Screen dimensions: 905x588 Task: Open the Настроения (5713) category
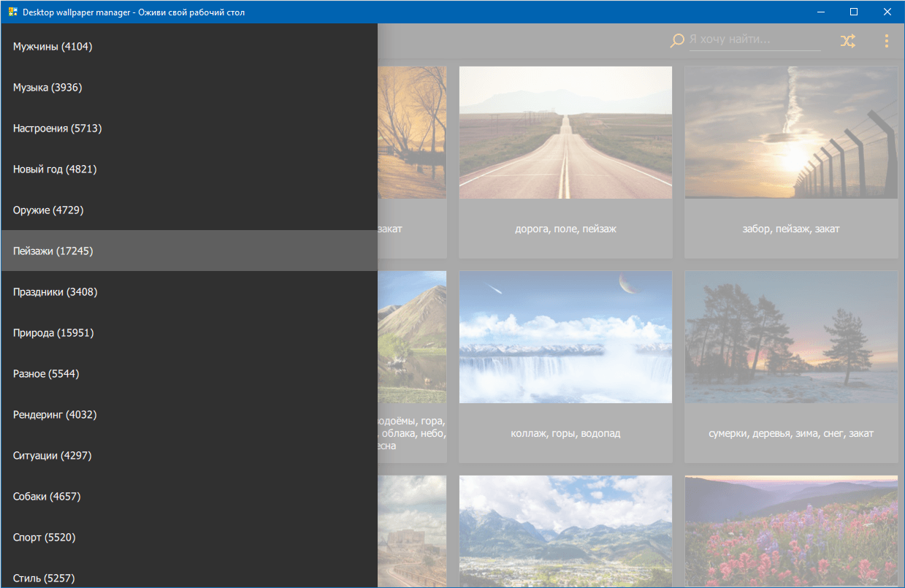coord(189,128)
